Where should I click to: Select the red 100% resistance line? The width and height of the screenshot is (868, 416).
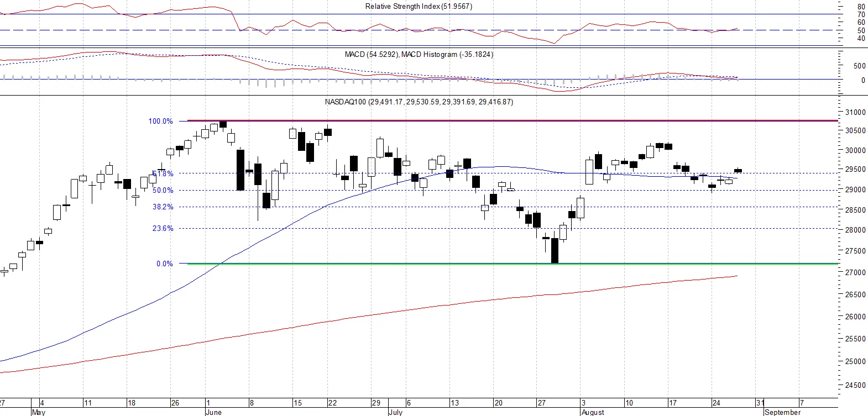click(x=513, y=120)
